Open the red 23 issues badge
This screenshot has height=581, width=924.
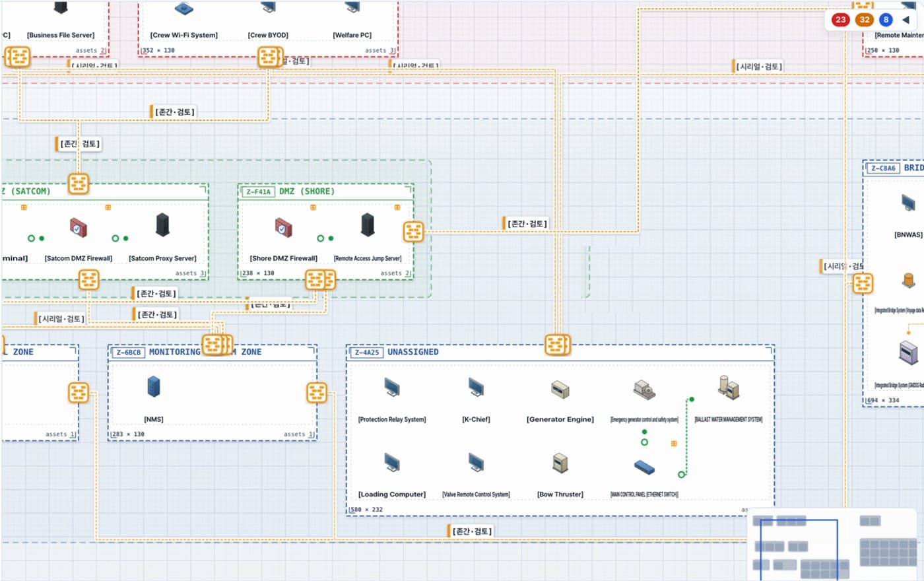tap(840, 20)
